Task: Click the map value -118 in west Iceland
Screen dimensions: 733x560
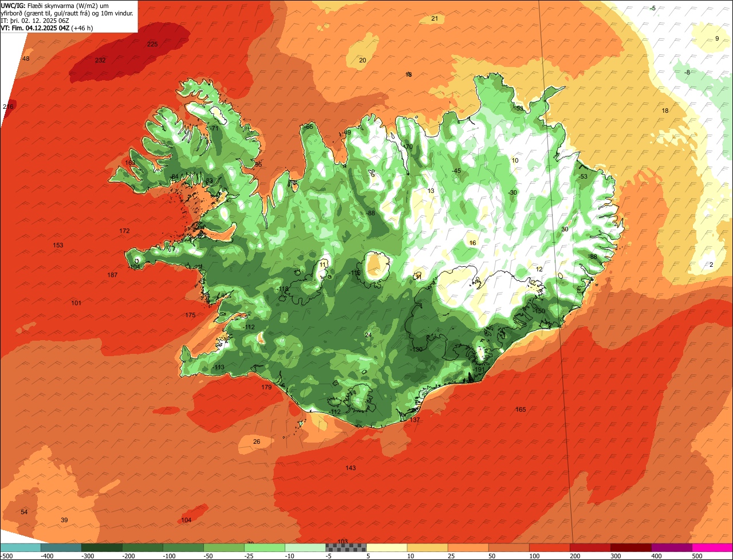Action: coord(283,289)
